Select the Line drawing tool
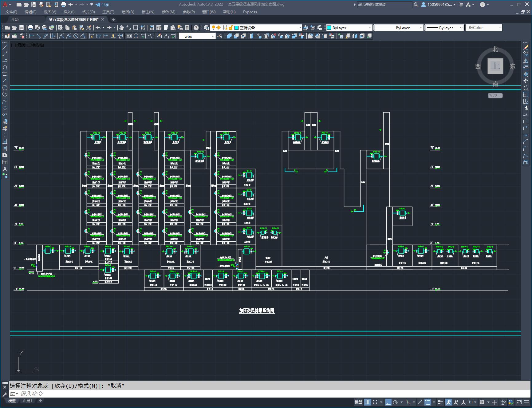Viewport: 532px width, 408px height. click(x=5, y=47)
